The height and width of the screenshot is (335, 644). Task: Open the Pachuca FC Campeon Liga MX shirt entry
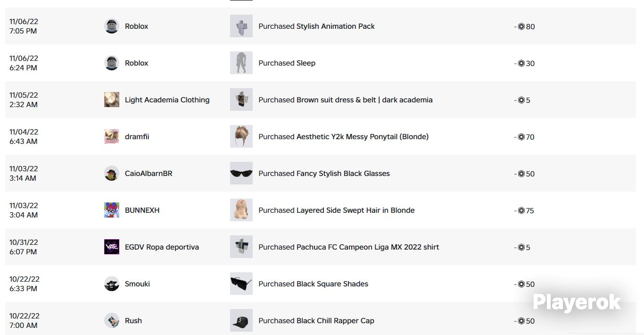click(x=349, y=247)
